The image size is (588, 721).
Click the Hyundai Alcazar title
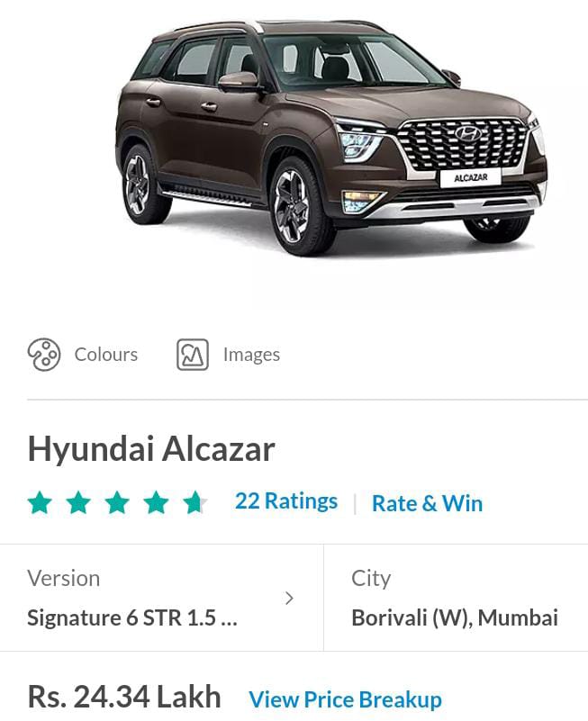[151, 449]
